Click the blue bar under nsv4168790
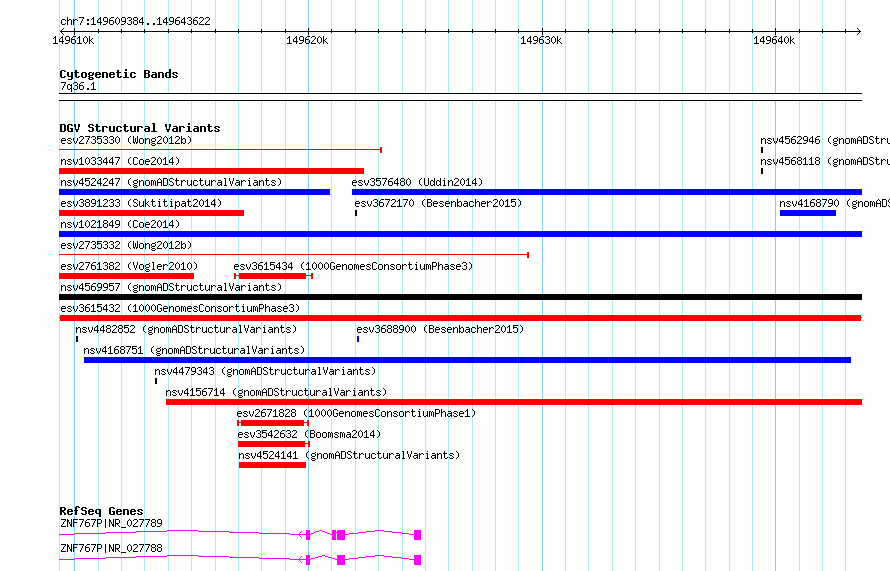890x571 pixels. [808, 213]
